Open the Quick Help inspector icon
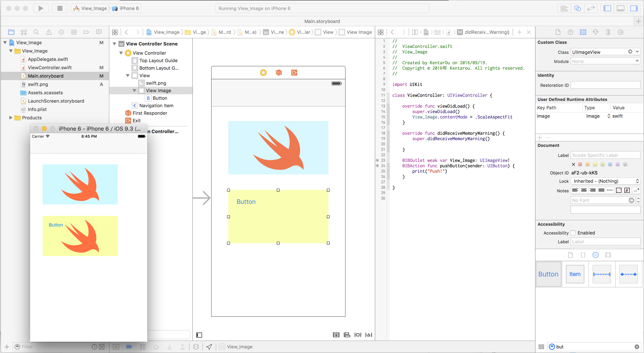This screenshot has width=644, height=353. click(571, 32)
